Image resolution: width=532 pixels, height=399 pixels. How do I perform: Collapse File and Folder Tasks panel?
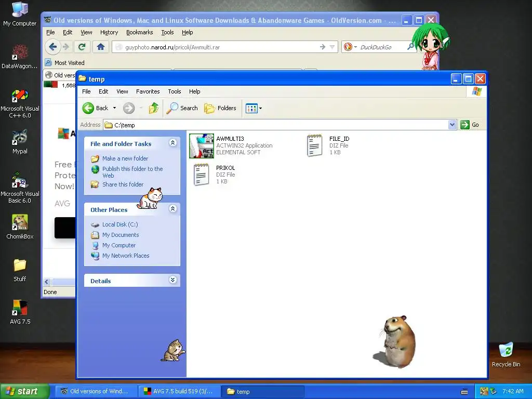tap(172, 143)
